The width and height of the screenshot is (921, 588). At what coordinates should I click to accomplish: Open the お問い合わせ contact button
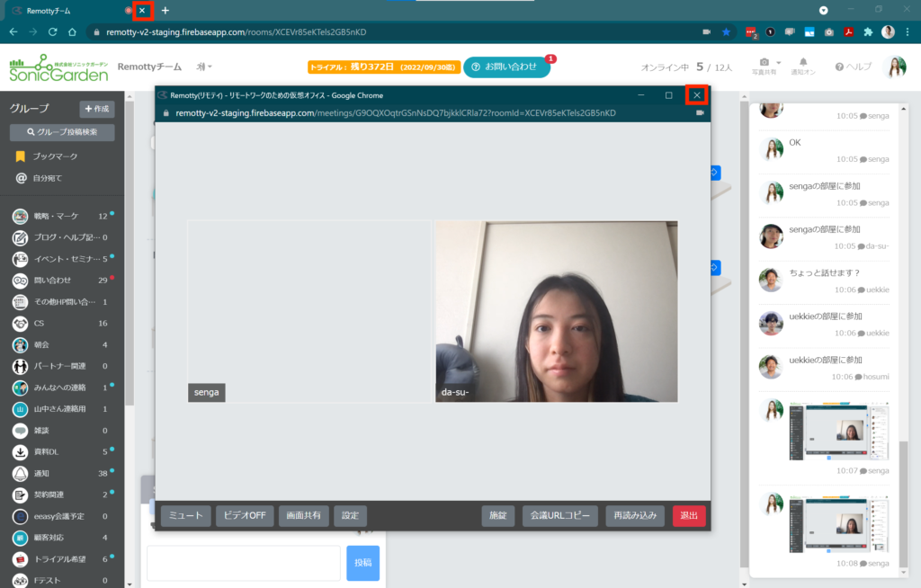506,67
